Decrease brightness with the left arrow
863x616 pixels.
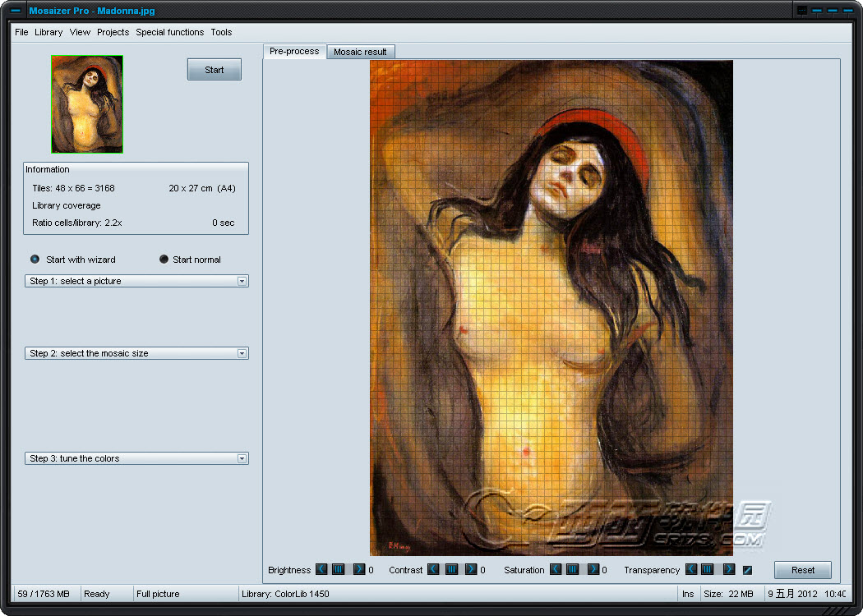coord(321,569)
